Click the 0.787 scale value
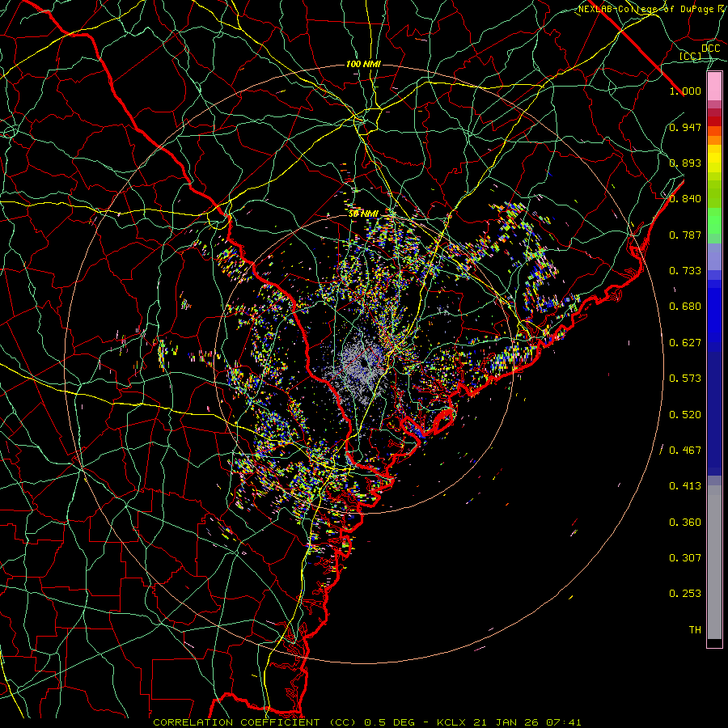The image size is (728, 728). pos(685,235)
